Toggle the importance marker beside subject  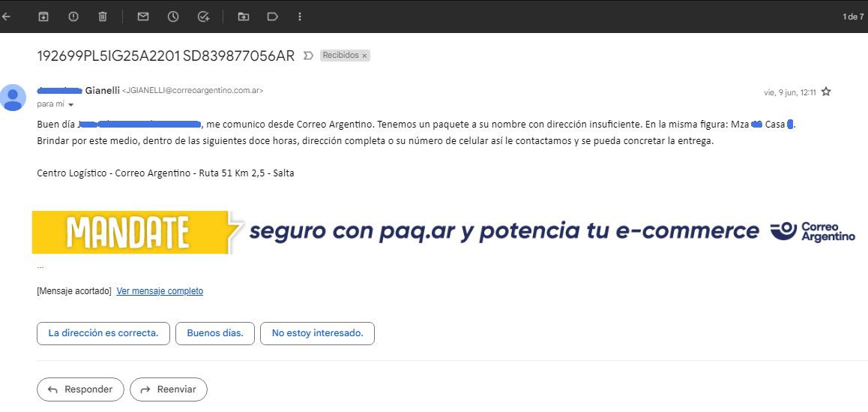tap(308, 56)
